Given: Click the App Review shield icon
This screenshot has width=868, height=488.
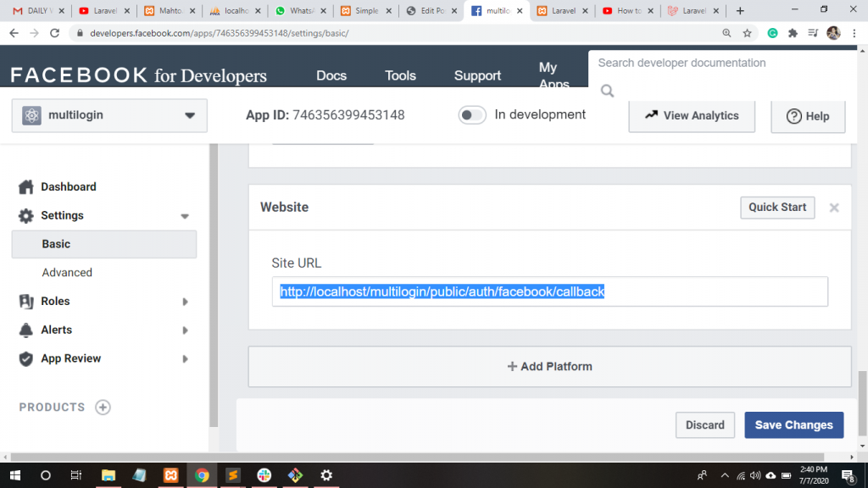Looking at the screenshot, I should 26,358.
